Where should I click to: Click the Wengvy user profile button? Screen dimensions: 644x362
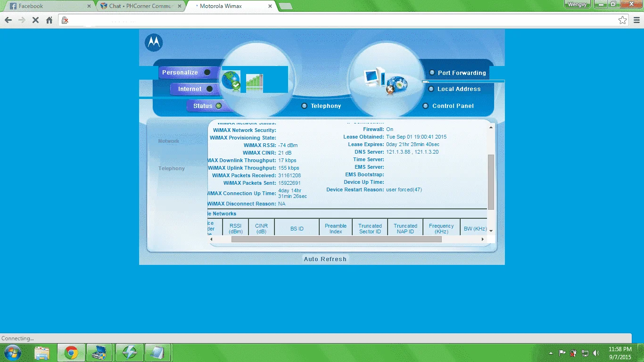click(x=578, y=4)
